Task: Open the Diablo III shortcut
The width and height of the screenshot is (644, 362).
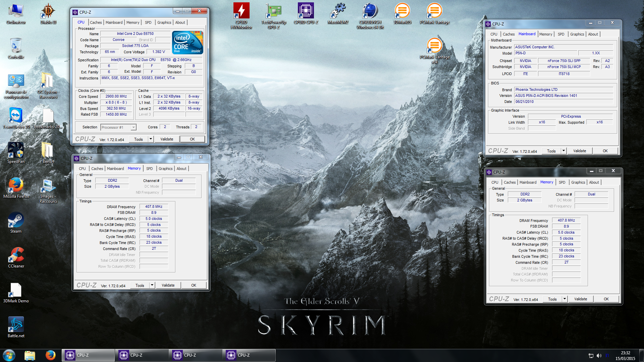Action: pyautogui.click(x=48, y=14)
